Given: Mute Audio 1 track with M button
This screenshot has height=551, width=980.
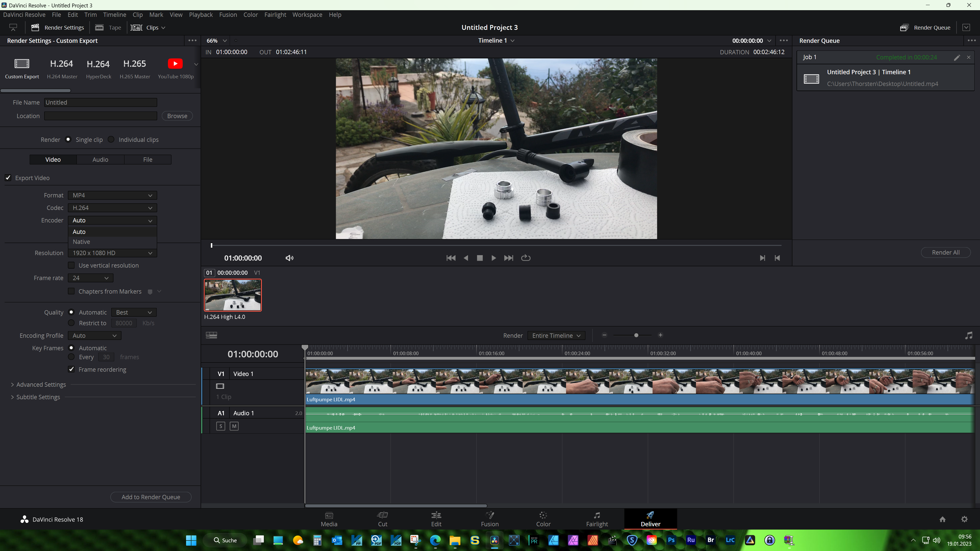Looking at the screenshot, I should pos(234,426).
